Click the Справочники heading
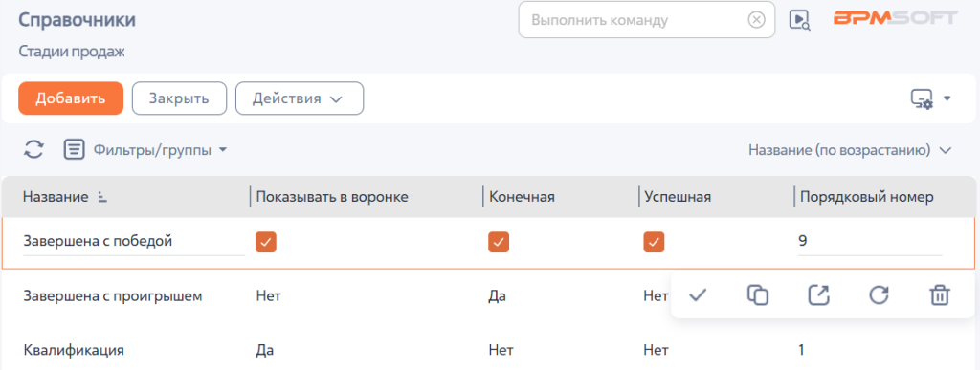The width and height of the screenshot is (980, 370). [77, 20]
